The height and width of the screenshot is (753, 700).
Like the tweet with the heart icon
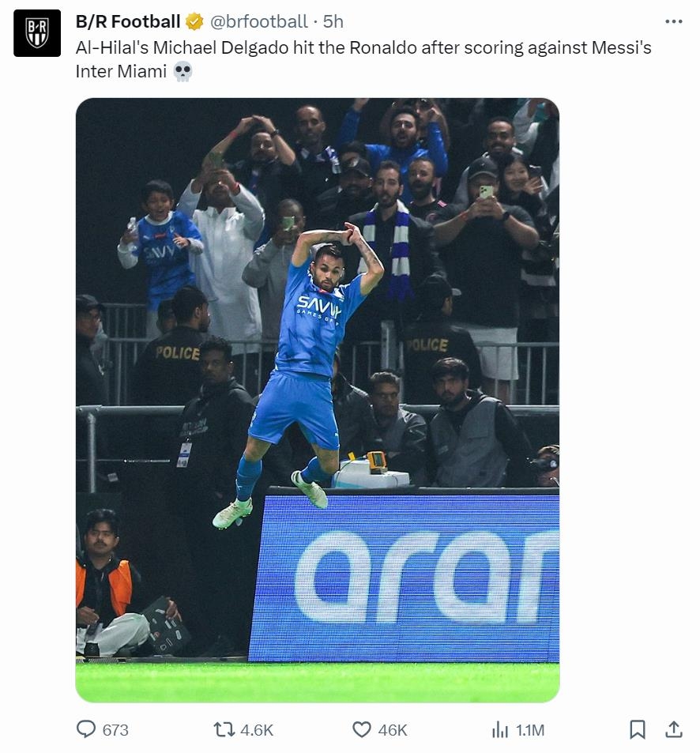click(362, 729)
